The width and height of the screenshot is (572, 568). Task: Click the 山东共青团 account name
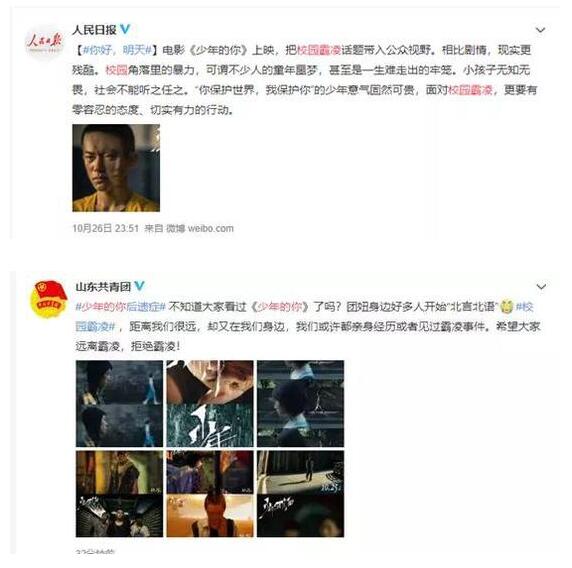pyautogui.click(x=103, y=287)
